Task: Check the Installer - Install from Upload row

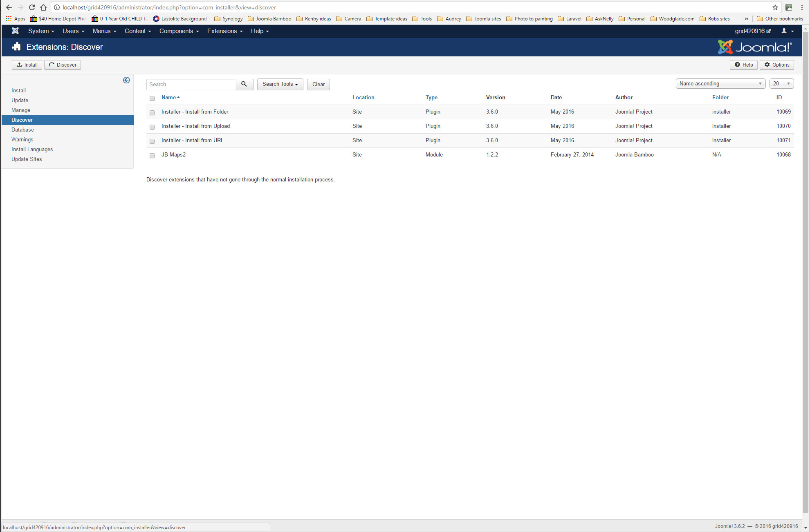Action: click(152, 127)
